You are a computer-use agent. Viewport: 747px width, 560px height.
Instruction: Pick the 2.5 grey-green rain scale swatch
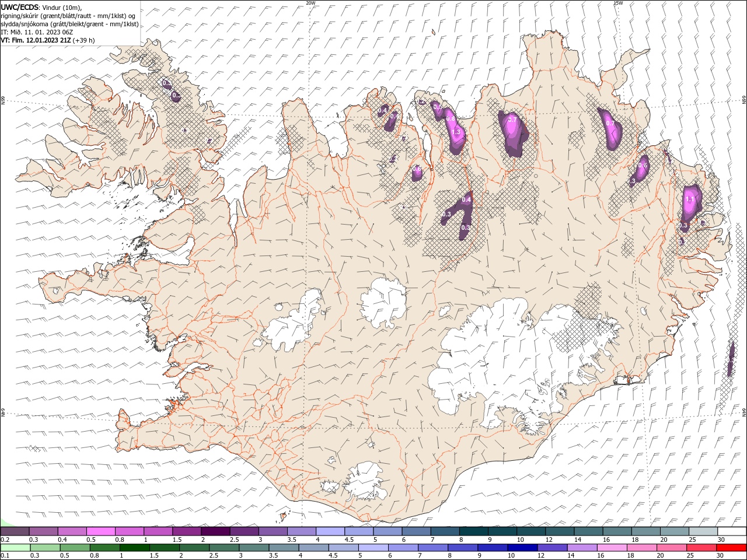pyautogui.click(x=224, y=548)
